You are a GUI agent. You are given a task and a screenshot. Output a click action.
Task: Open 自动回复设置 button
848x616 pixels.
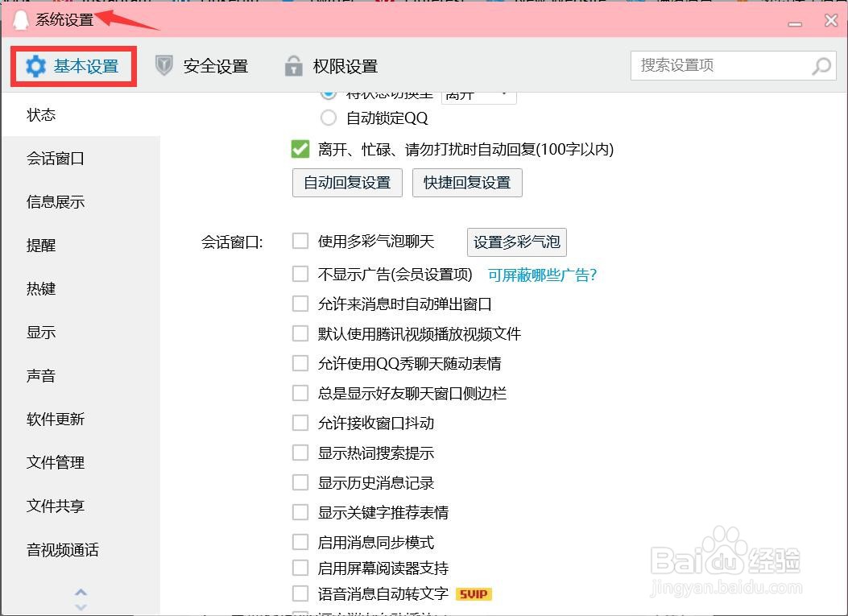(347, 183)
